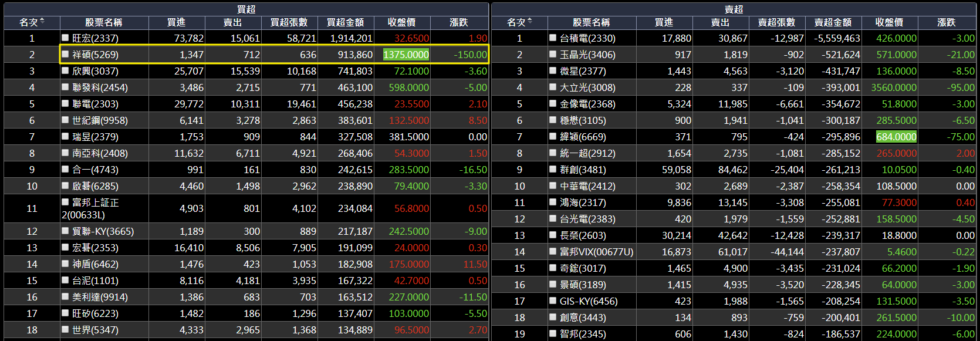Click the 買進 value 59,058
This screenshot has width=980, height=341.
677,170
